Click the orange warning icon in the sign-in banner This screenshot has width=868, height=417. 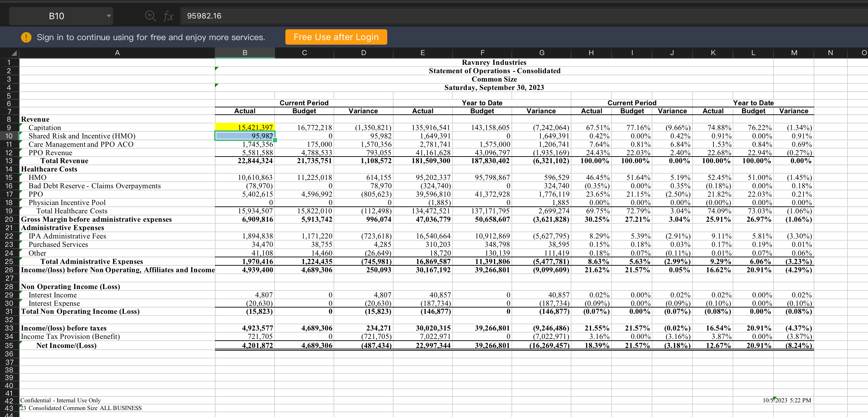(x=26, y=37)
